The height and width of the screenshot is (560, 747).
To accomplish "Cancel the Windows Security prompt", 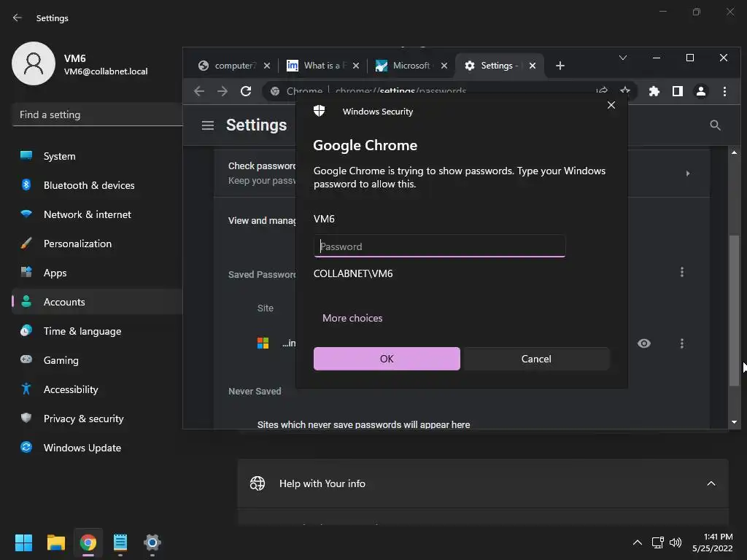I will click(x=536, y=359).
